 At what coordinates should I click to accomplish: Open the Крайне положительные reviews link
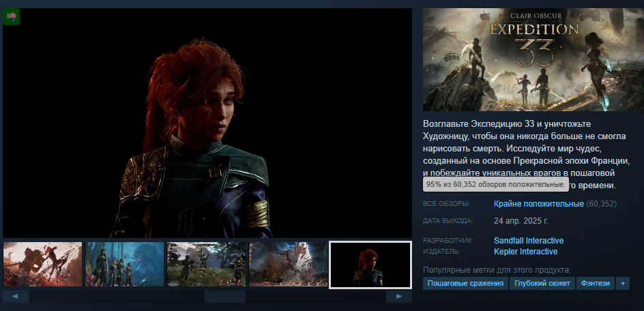[x=539, y=204]
